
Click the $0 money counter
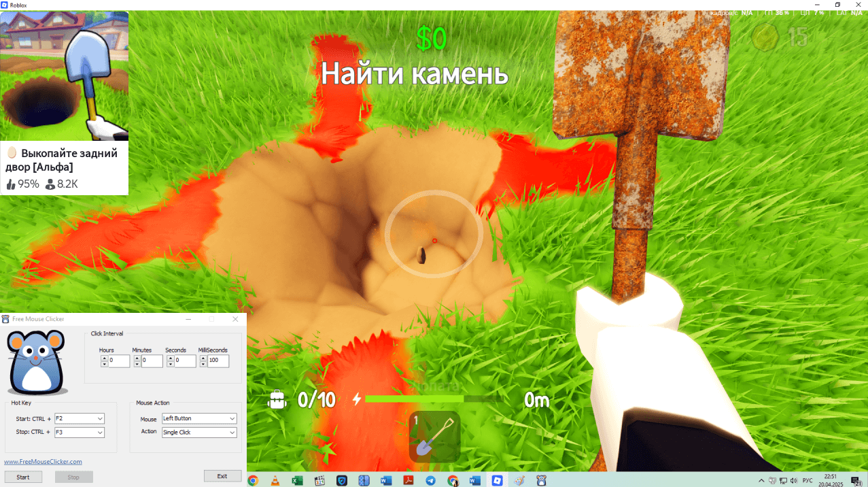[432, 39]
